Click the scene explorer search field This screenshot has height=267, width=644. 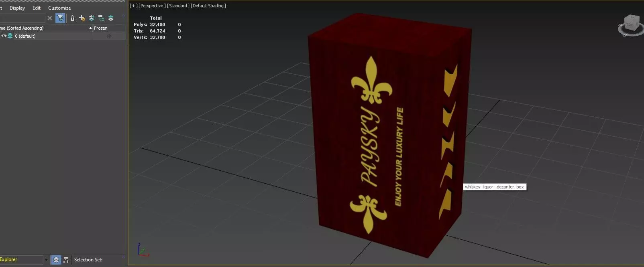tap(22, 18)
